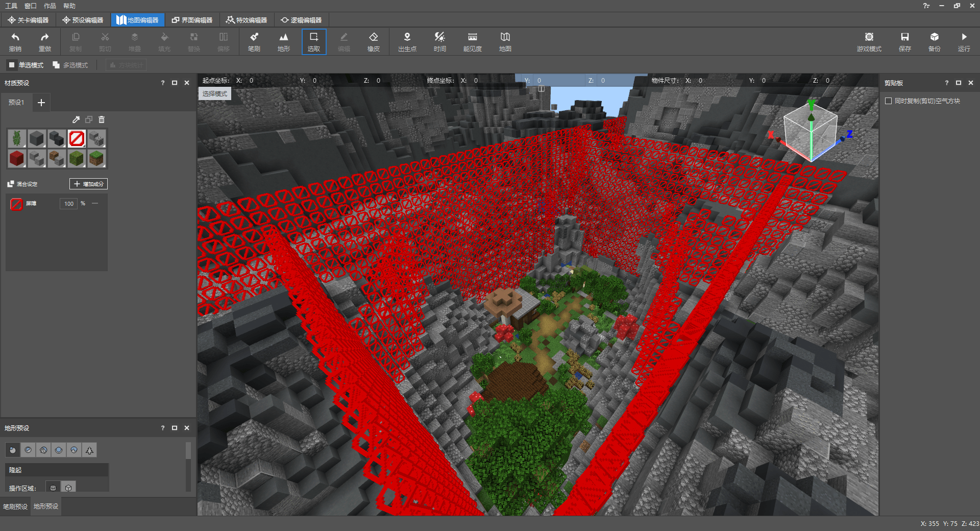
Task: Select the wave terrain preset icon
Action: coord(74,450)
